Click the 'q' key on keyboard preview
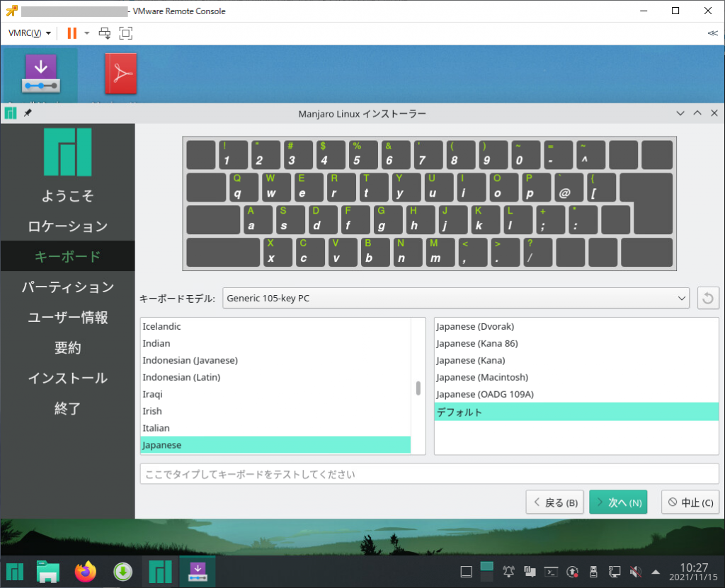 click(244, 187)
